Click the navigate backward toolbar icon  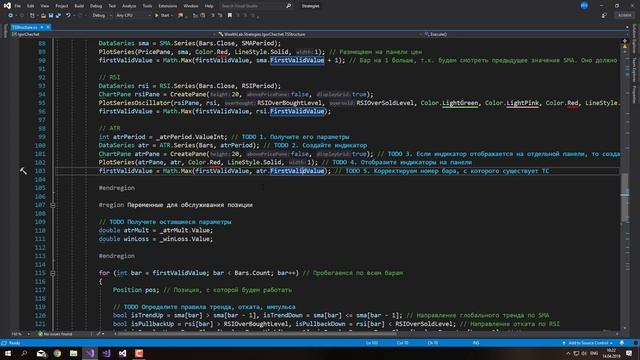[11, 16]
